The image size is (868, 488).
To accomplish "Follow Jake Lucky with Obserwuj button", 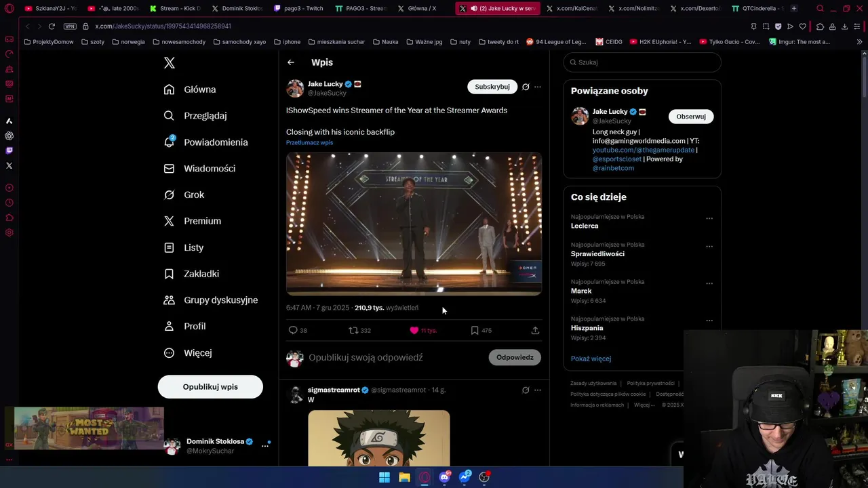I will tap(691, 117).
